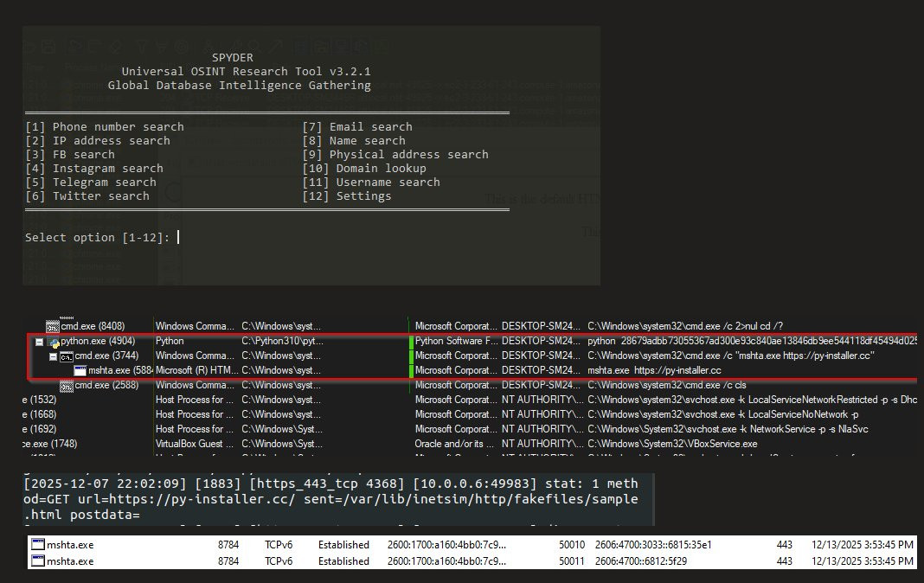Collapse the cmd.exe (3744) tree node
924x583 pixels.
click(53, 357)
